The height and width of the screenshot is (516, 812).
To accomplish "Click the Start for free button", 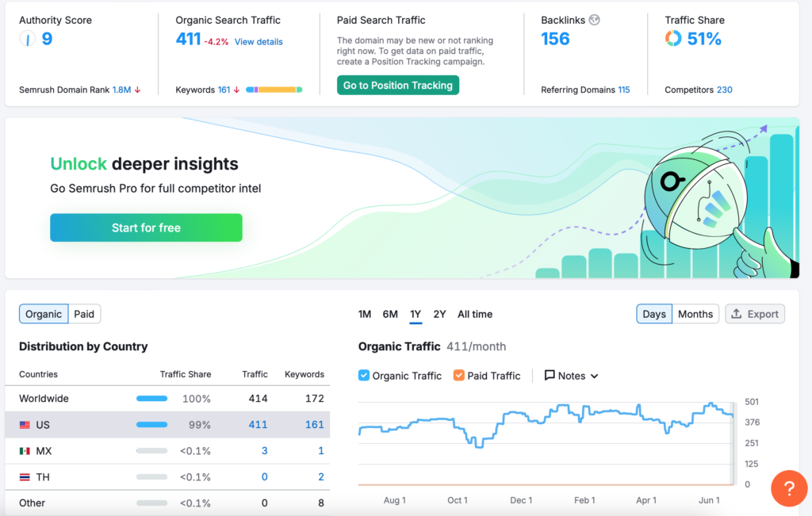I will [146, 227].
